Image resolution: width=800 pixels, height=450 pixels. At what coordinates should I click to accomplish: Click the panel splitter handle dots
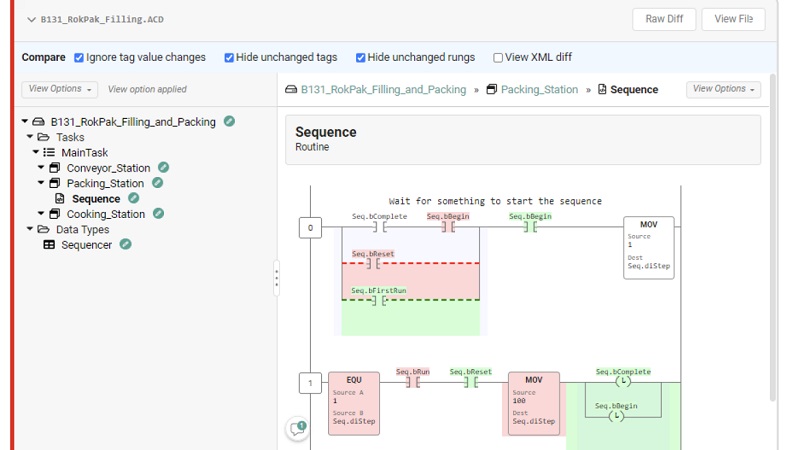[x=277, y=278]
